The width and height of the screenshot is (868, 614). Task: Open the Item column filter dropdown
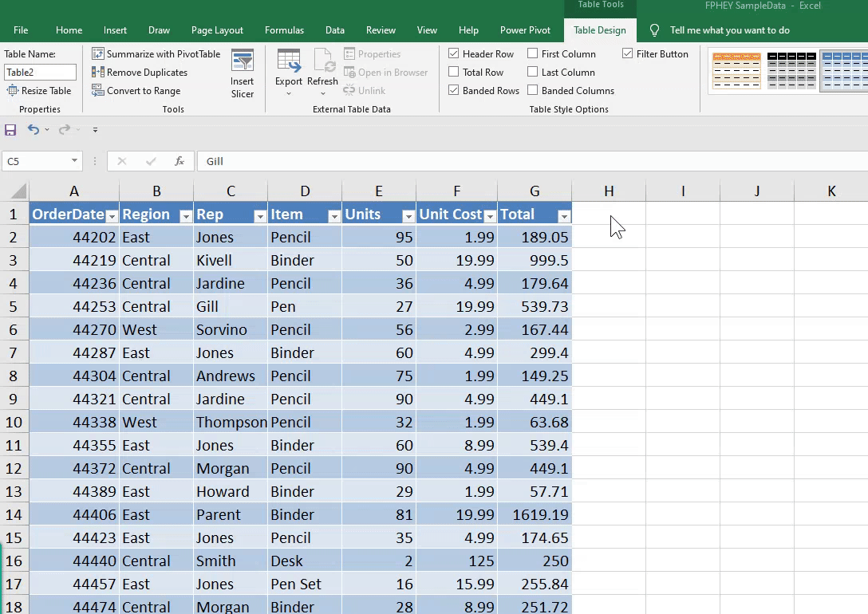point(333,215)
